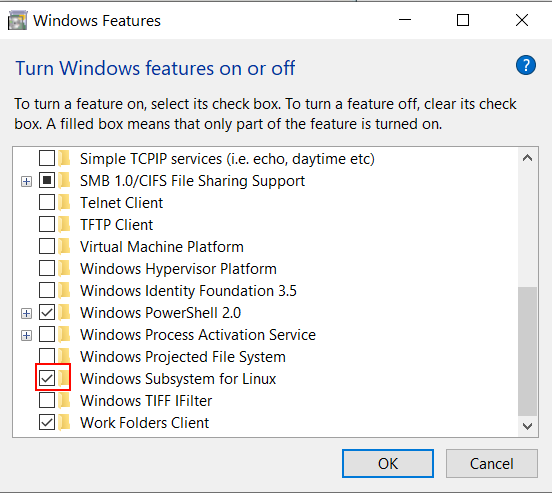Expand Windows Process Activation Service tree
This screenshot has height=493, width=552.
[x=26, y=335]
